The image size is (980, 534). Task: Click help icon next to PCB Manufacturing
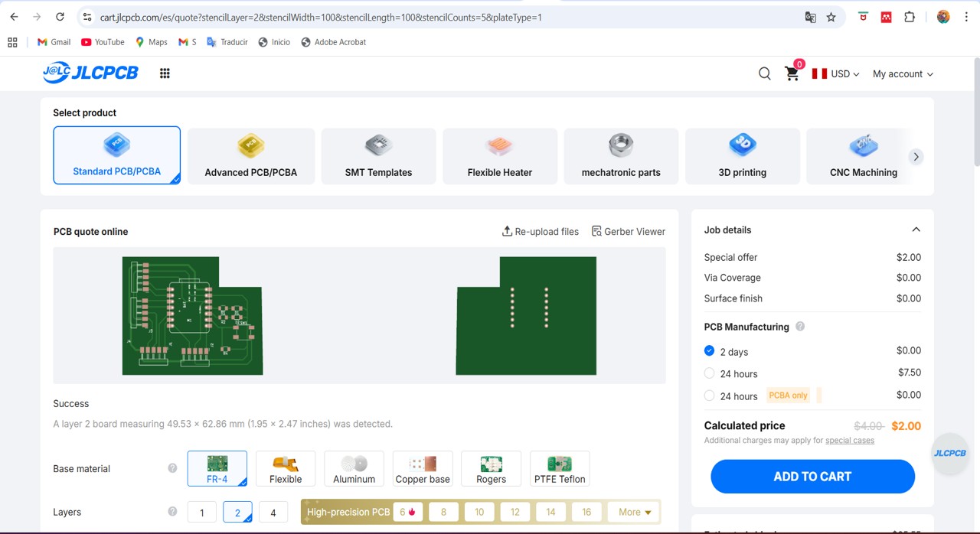[800, 327]
